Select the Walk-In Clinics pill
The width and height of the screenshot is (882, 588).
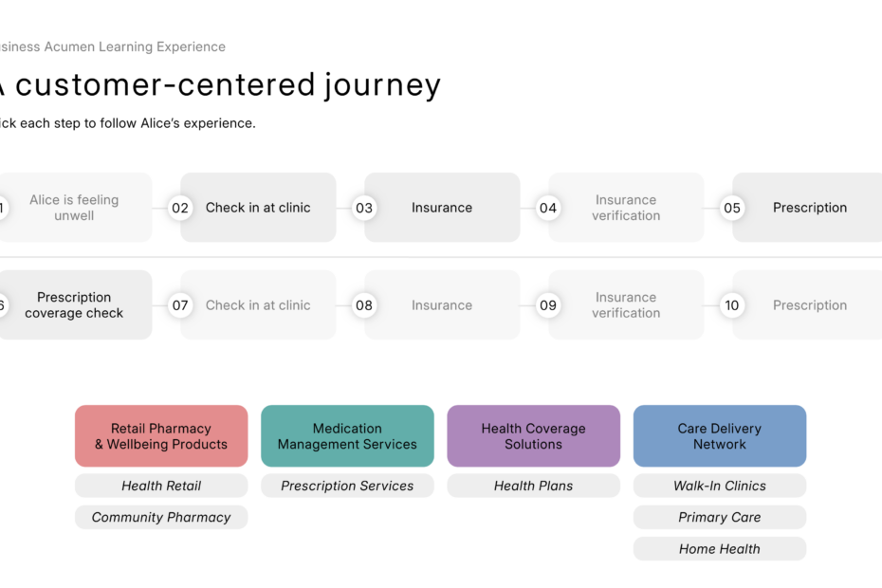pos(720,486)
